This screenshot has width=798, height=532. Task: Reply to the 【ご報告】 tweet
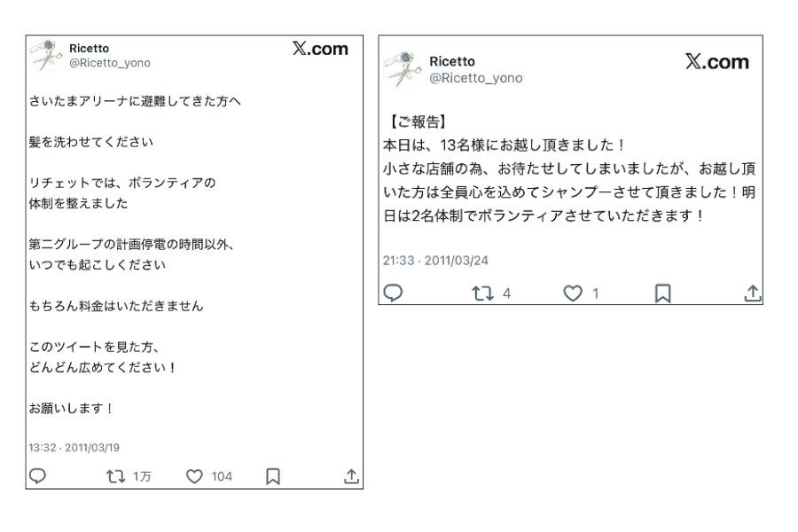(x=392, y=293)
